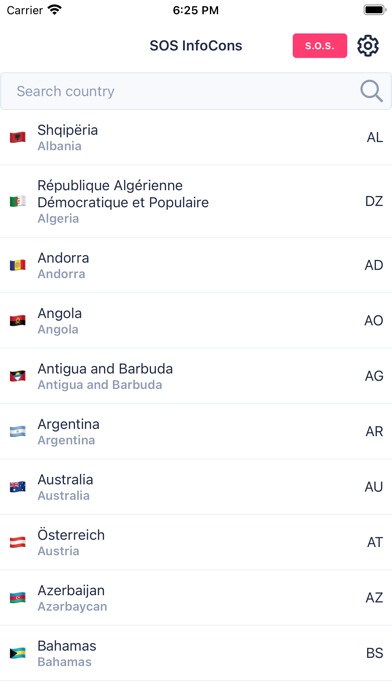Click the Wi-Fi status bar icon
392x696 pixels.
[x=55, y=10]
